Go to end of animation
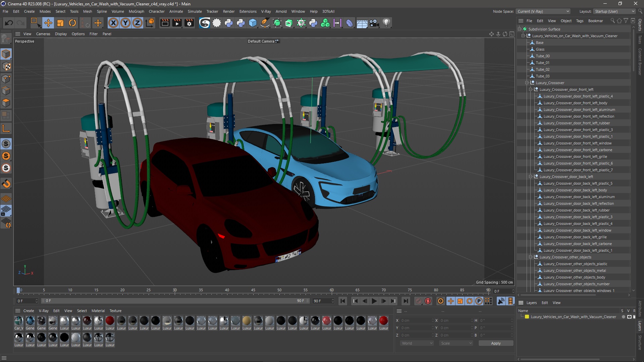 tap(406, 301)
